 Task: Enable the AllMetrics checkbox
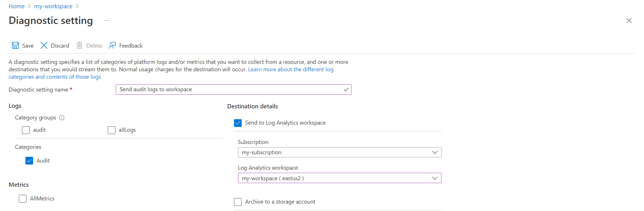point(23,199)
